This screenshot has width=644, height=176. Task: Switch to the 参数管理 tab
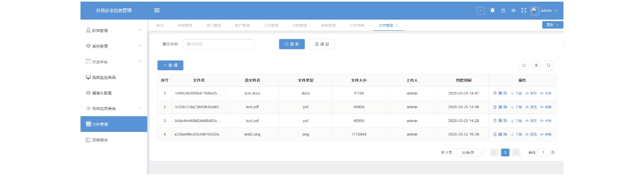[328, 25]
